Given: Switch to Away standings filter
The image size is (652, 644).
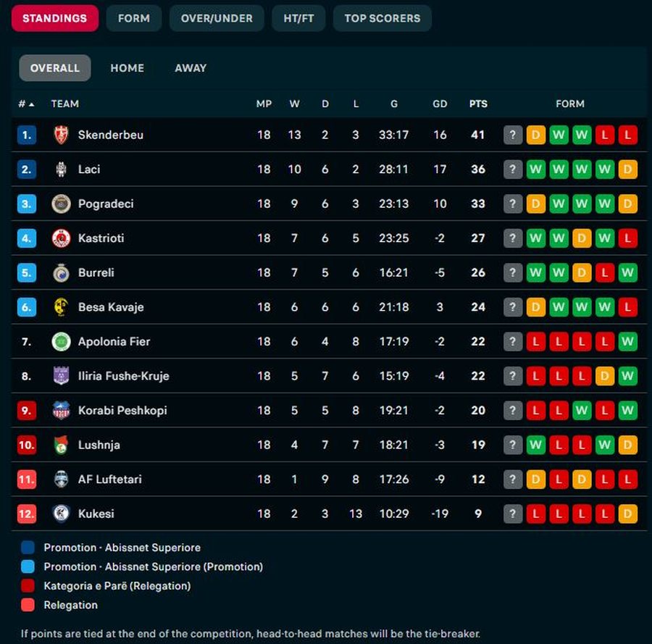Looking at the screenshot, I should coord(191,68).
